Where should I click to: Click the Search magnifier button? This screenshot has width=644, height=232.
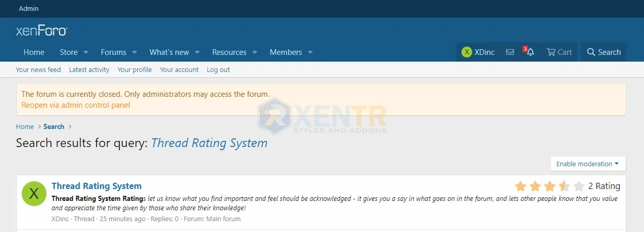point(603,52)
